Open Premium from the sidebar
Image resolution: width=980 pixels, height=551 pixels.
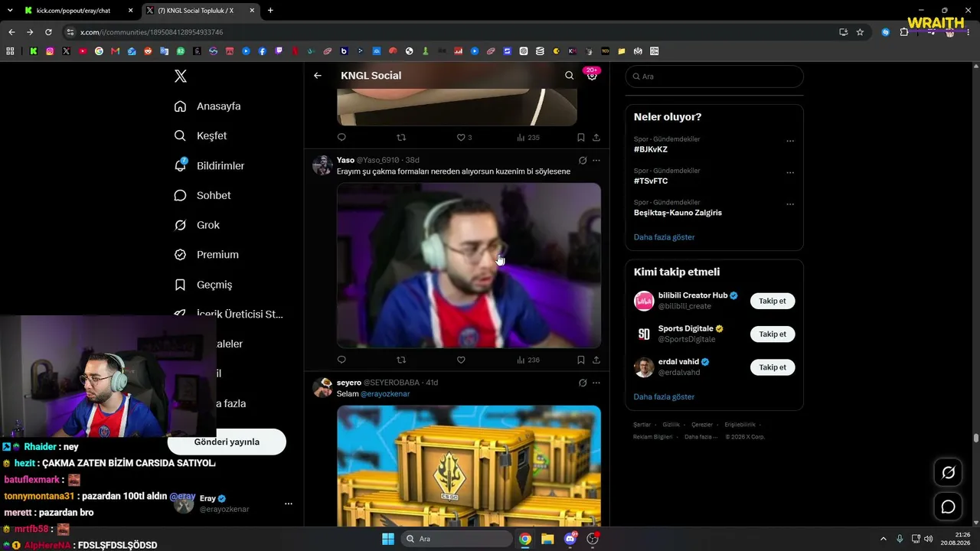[207, 255]
